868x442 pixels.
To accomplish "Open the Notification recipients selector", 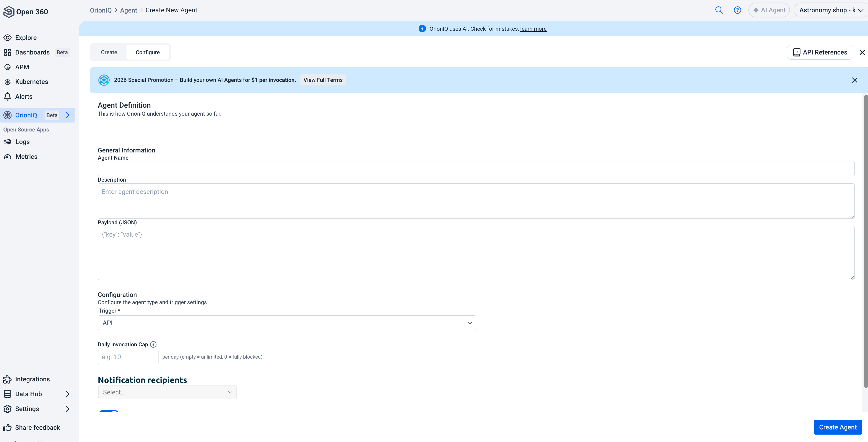I will click(x=167, y=392).
